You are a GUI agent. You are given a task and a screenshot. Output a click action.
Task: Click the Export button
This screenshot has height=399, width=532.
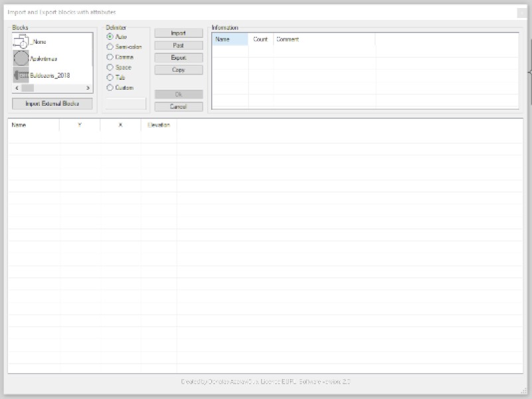[x=179, y=57]
